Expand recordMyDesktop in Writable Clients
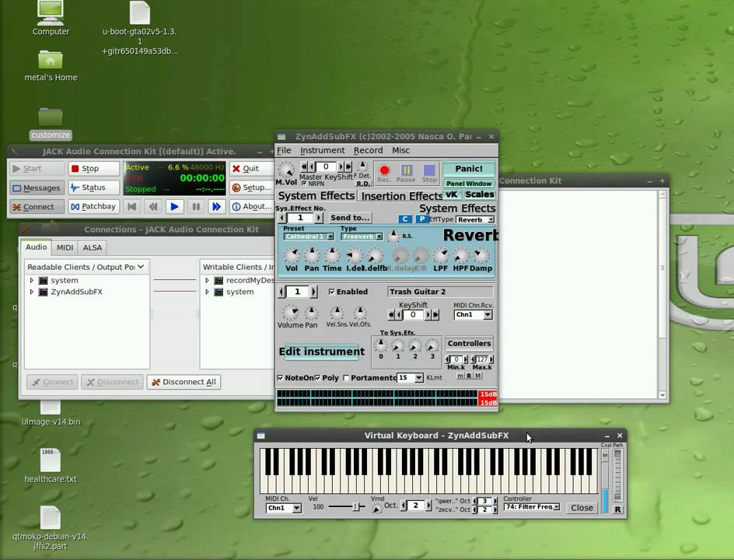Image resolution: width=734 pixels, height=560 pixels. click(x=208, y=281)
